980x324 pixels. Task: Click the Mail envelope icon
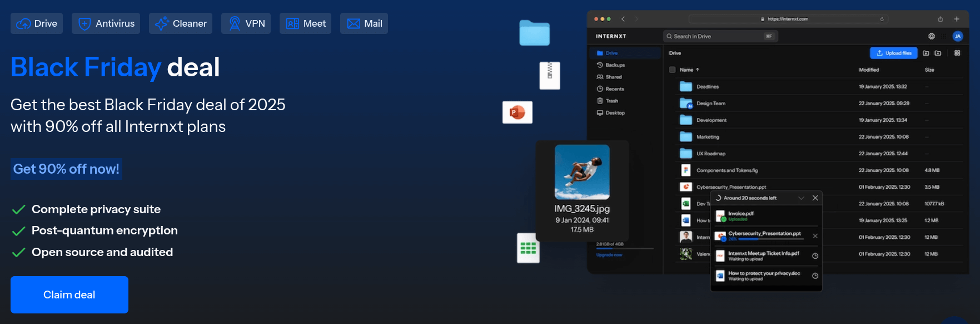[x=354, y=23]
